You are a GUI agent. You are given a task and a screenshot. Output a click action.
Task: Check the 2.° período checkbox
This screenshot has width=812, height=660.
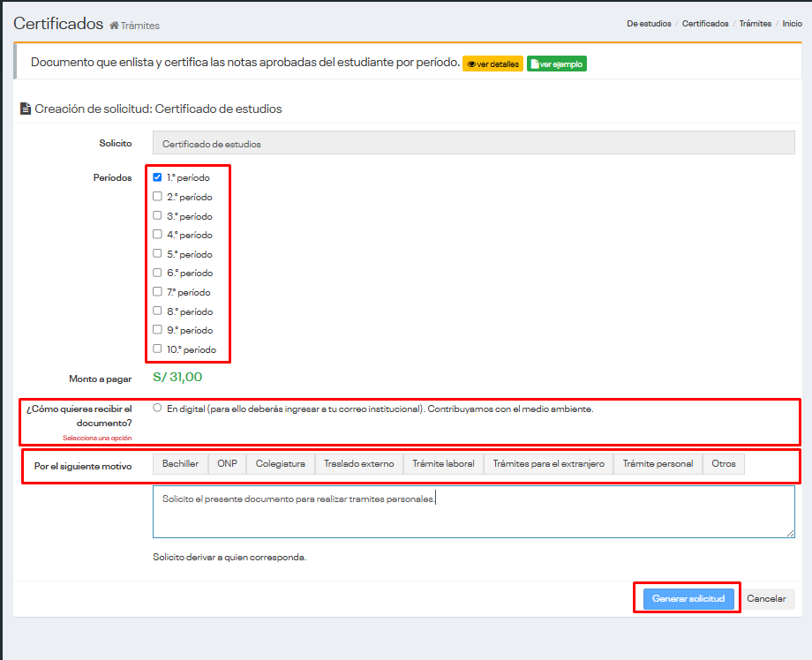pos(157,197)
